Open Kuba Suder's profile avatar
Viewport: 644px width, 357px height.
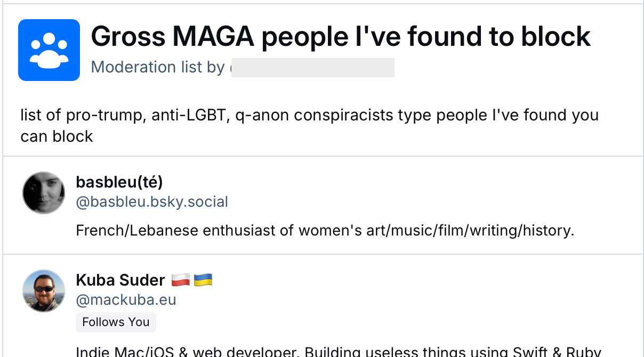pos(44,290)
